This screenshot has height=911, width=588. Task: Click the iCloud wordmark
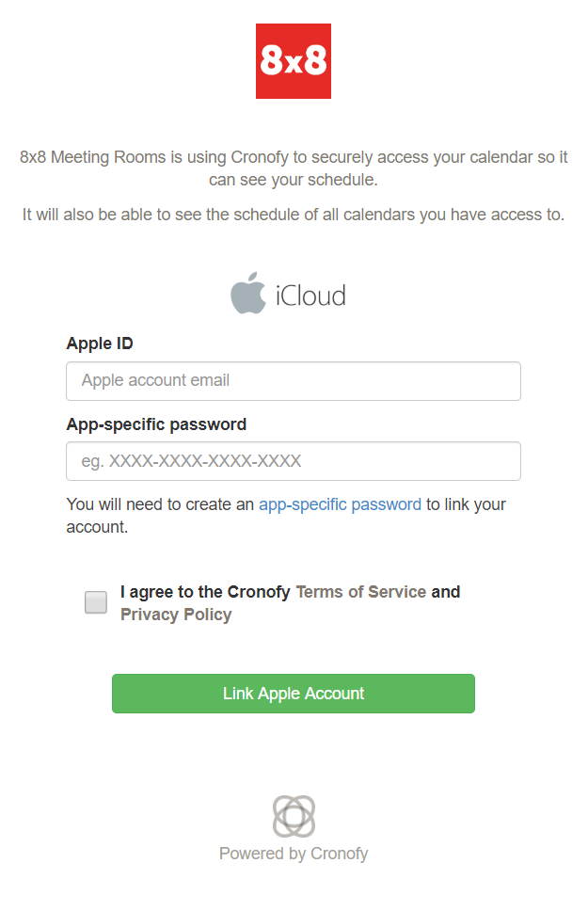coord(310,296)
